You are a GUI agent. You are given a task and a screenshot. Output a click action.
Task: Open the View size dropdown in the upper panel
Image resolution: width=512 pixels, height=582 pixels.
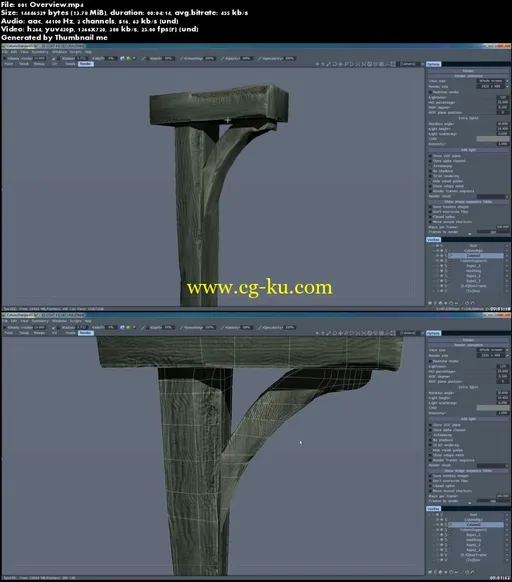pos(492,81)
